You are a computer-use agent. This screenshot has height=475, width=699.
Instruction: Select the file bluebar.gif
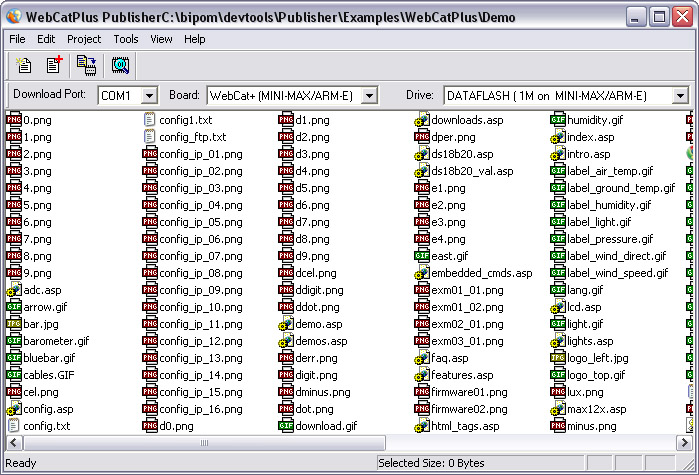pyautogui.click(x=49, y=358)
